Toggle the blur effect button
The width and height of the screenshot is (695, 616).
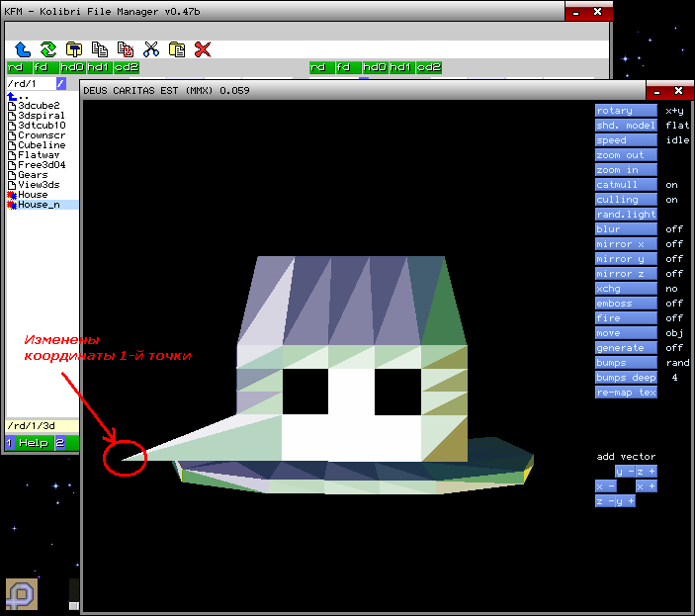tap(625, 229)
